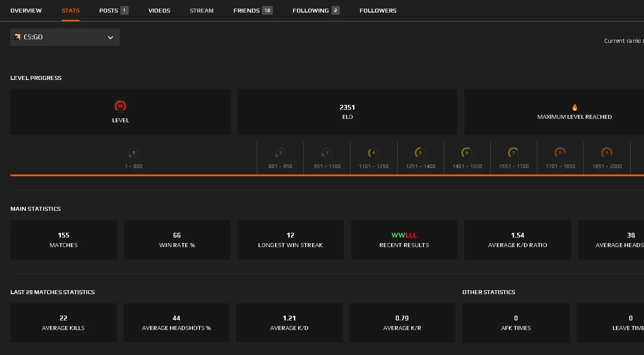Click the level 7 skill icon

point(513,153)
